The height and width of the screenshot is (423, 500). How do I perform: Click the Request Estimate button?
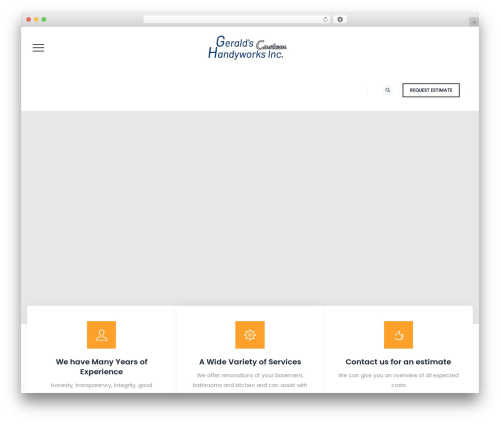click(x=431, y=90)
